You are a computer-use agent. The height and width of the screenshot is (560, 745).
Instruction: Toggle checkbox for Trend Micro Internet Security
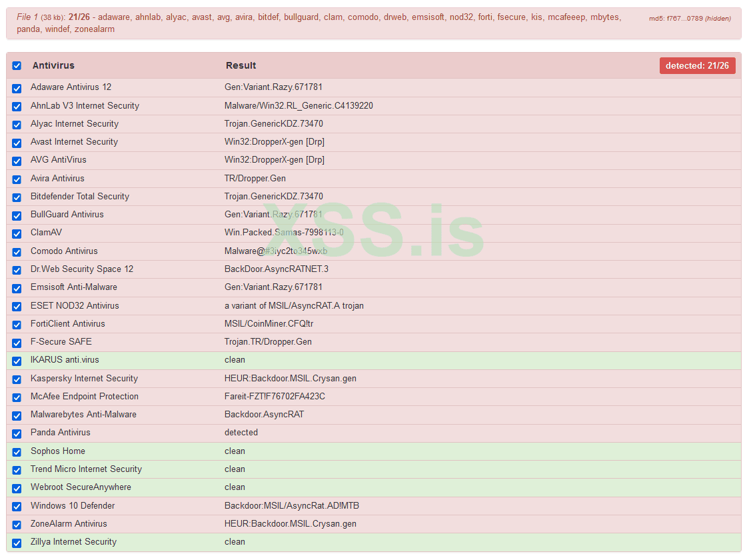(x=17, y=470)
